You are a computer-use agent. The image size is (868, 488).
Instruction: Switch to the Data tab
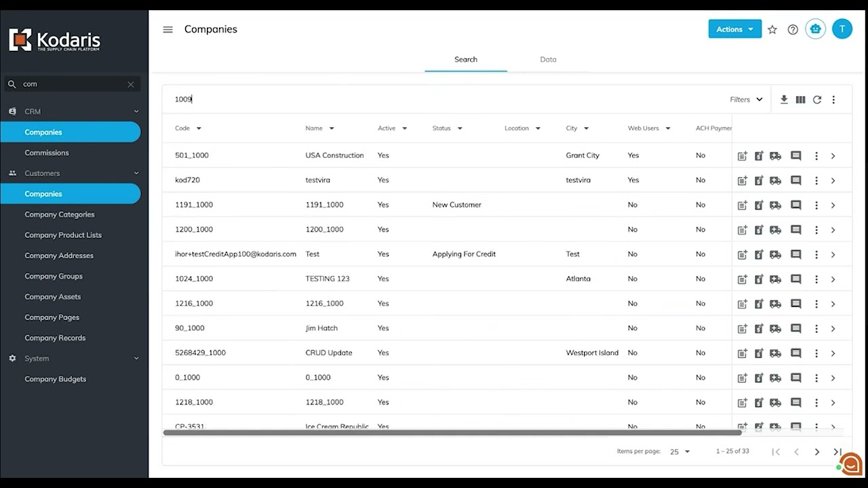[548, 60]
